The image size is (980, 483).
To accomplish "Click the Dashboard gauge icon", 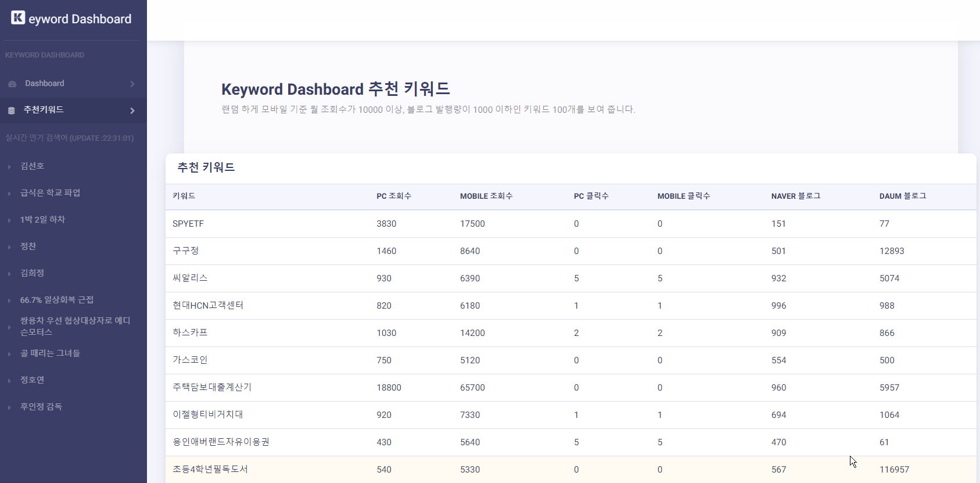I will pos(12,84).
